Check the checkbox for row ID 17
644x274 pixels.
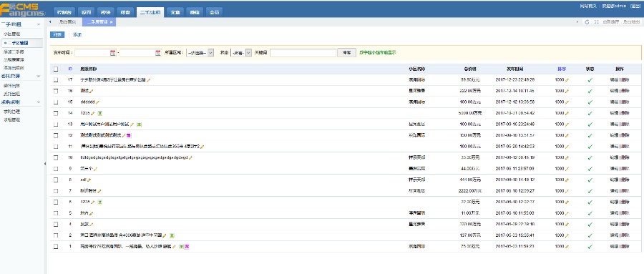pos(56,80)
